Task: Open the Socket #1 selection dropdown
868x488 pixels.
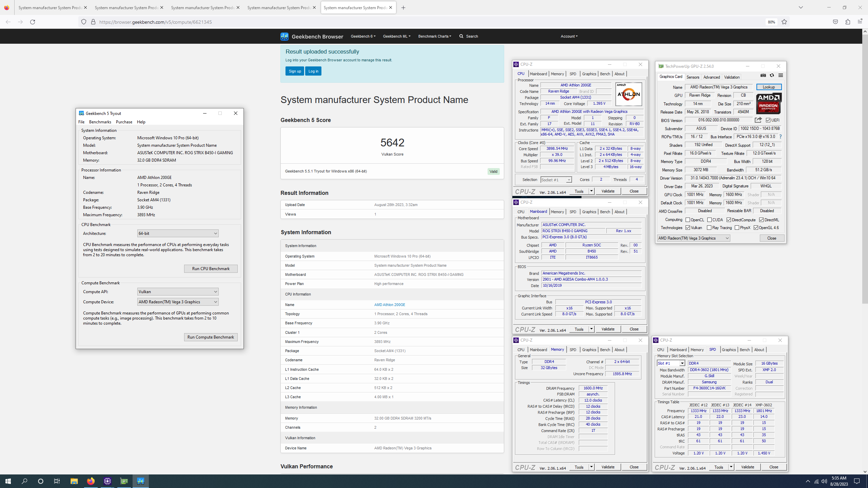Action: tap(556, 180)
